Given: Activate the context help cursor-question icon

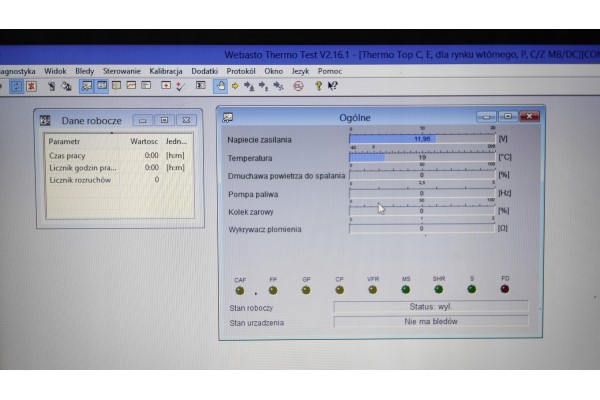Looking at the screenshot, I should [x=332, y=86].
